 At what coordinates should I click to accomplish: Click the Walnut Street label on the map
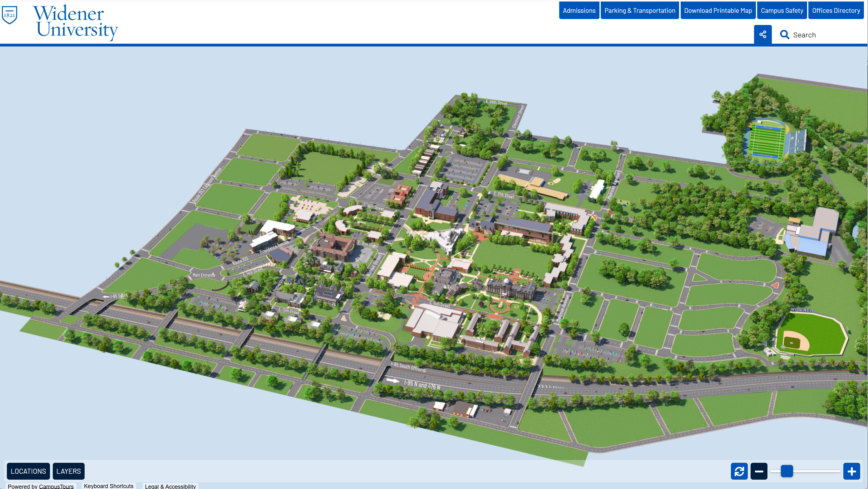coord(374,265)
